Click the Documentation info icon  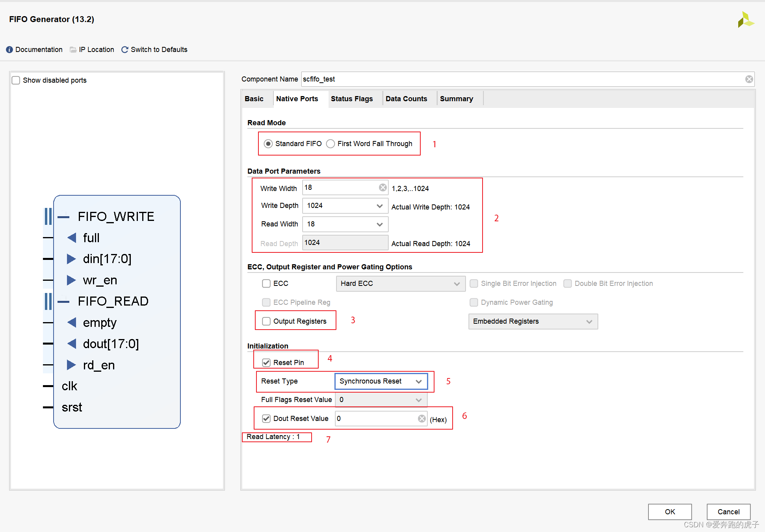pos(9,50)
